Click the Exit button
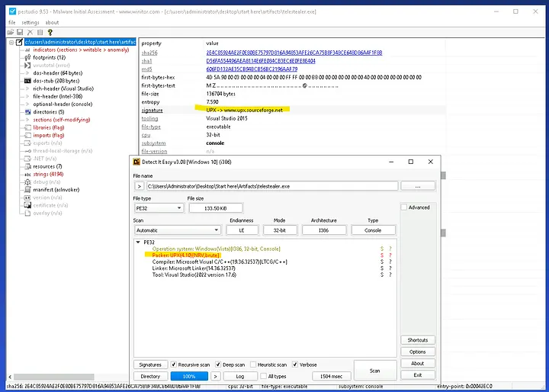 [418, 374]
